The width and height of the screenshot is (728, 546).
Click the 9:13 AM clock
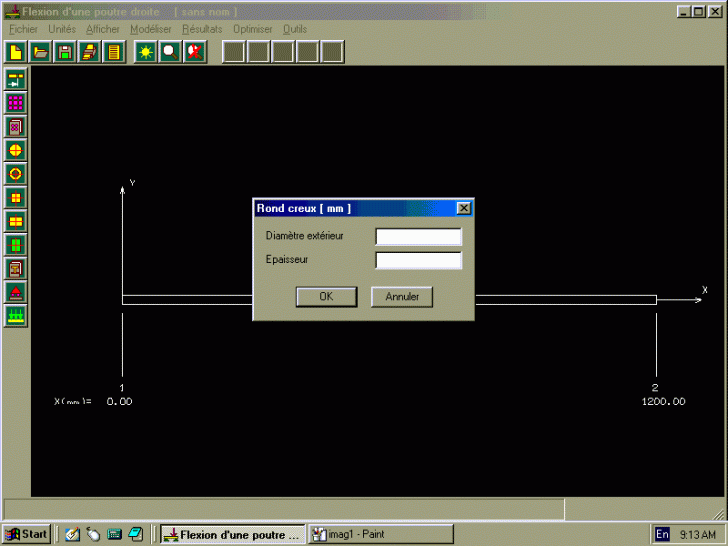[698, 535]
